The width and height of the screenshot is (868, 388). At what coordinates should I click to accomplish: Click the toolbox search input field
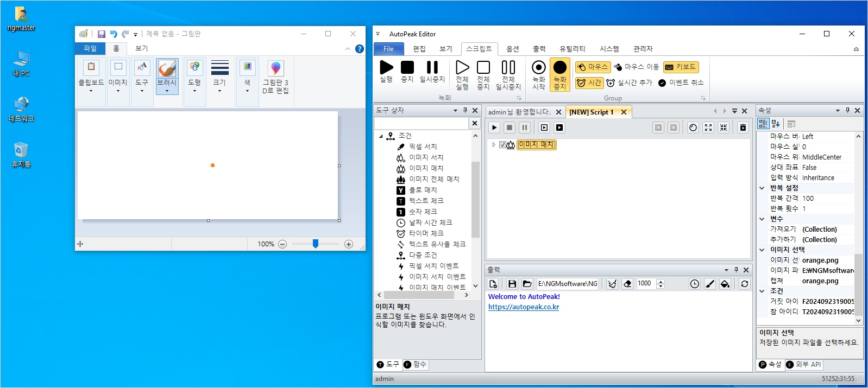[422, 123]
